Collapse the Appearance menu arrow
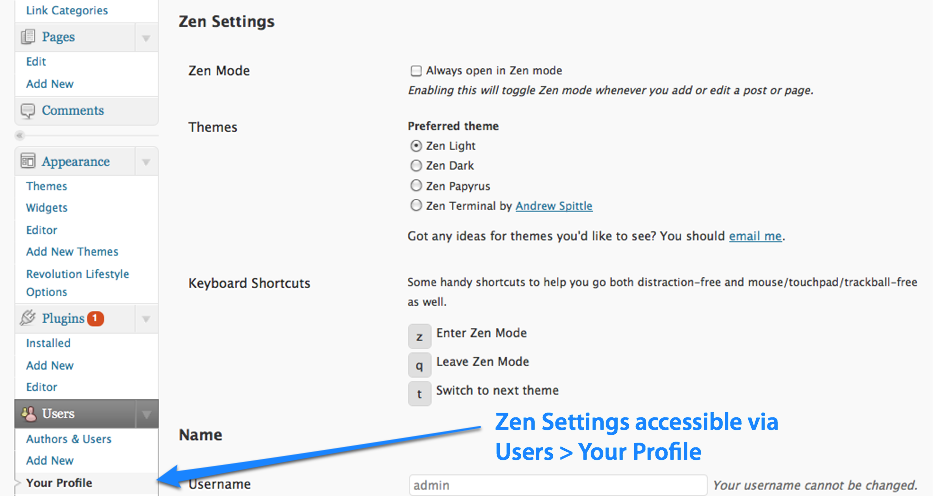933x496 pixels. point(146,162)
